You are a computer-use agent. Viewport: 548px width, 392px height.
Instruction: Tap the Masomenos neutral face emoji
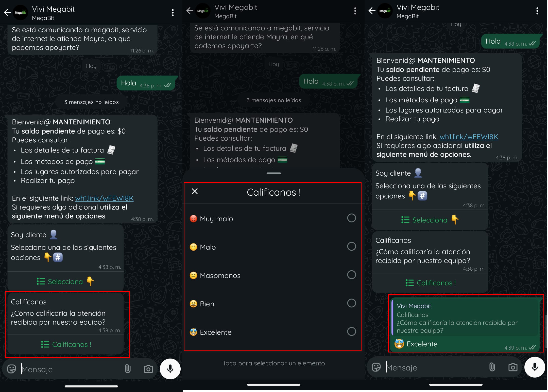pyautogui.click(x=193, y=275)
